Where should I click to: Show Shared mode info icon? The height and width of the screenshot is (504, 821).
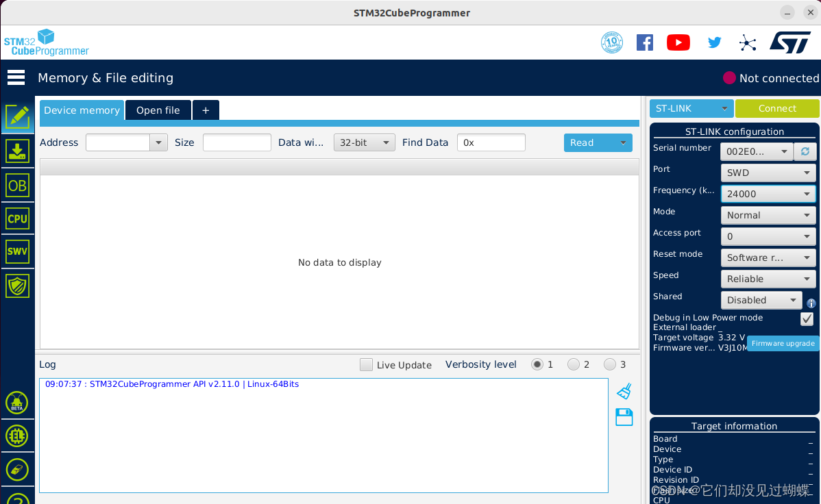[x=811, y=303]
